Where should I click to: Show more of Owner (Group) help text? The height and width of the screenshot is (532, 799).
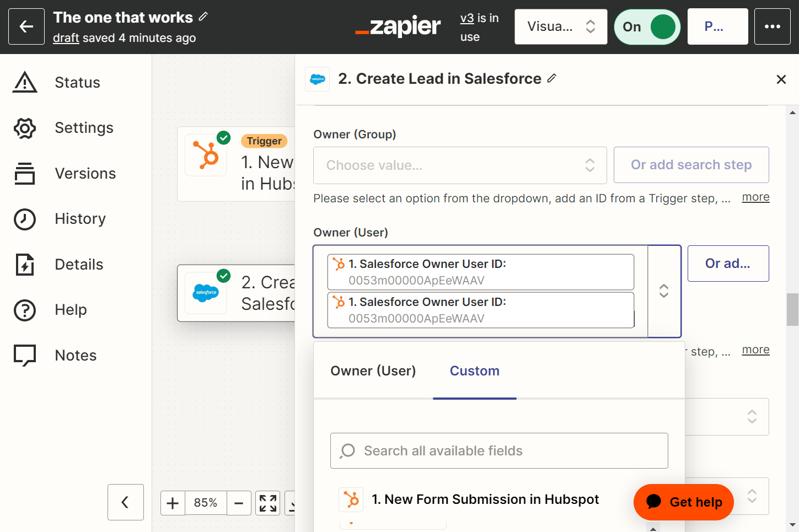(755, 197)
